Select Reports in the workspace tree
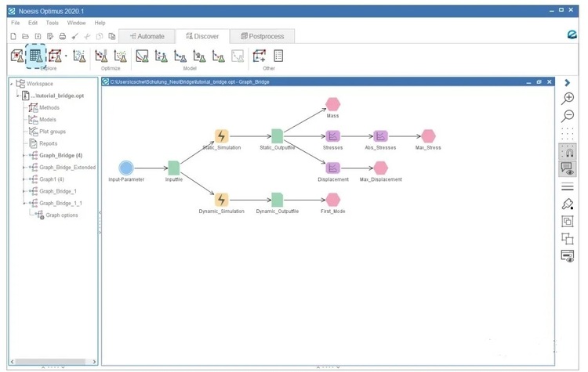The height and width of the screenshot is (372, 588). point(48,143)
